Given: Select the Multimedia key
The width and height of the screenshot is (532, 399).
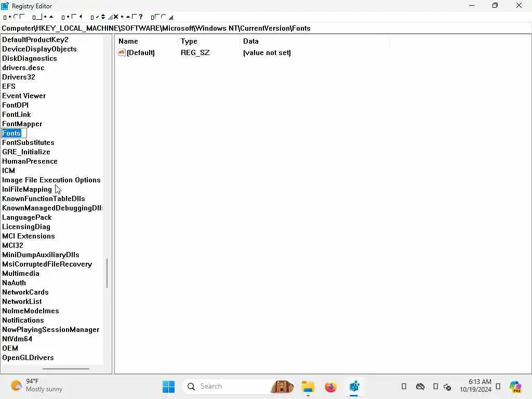Looking at the screenshot, I should pyautogui.click(x=21, y=273).
